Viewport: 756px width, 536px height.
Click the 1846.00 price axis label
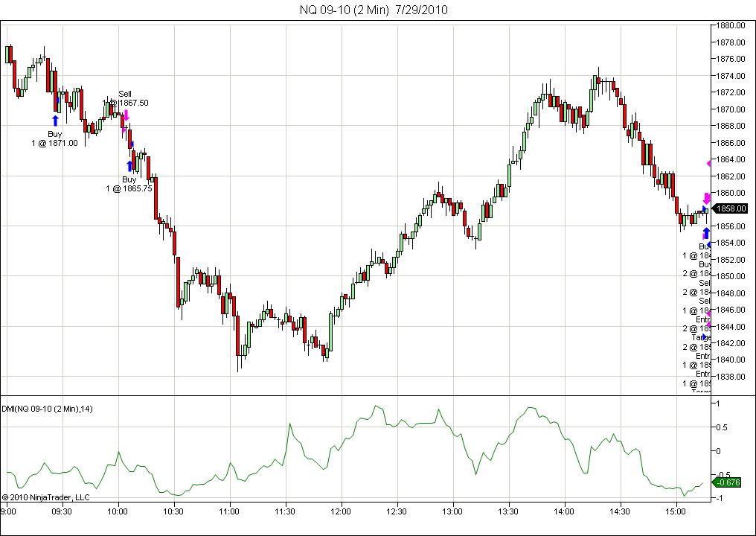pyautogui.click(x=731, y=310)
